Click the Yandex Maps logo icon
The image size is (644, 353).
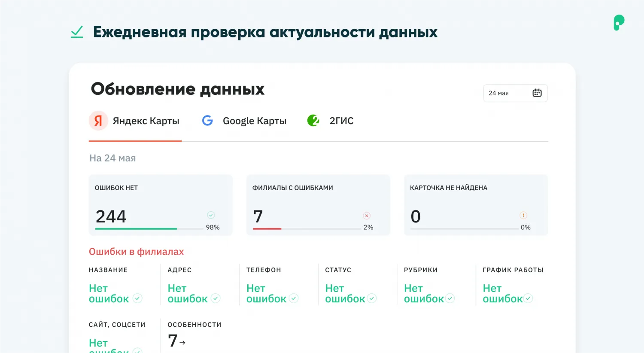(98, 121)
